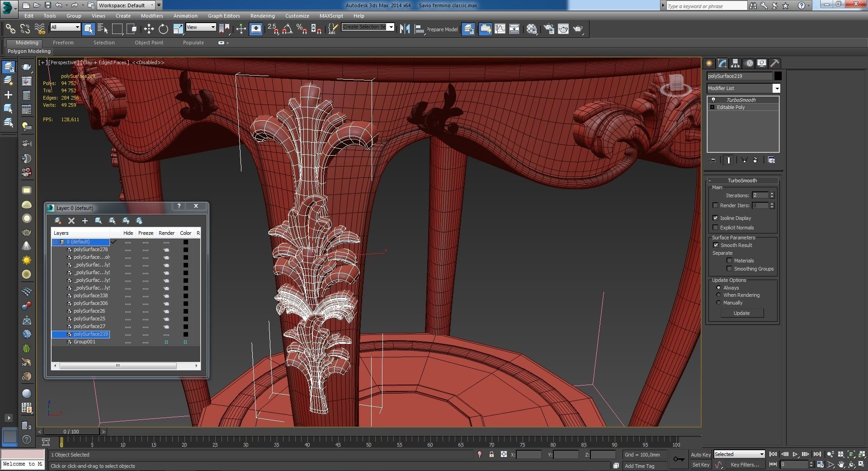Toggle Smooth Result checkbox
868x471 pixels.
(x=716, y=245)
